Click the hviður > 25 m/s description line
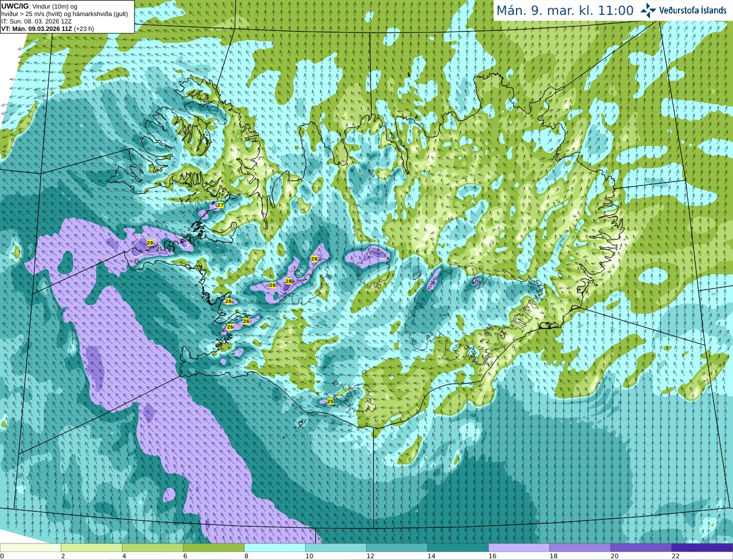 (65, 14)
